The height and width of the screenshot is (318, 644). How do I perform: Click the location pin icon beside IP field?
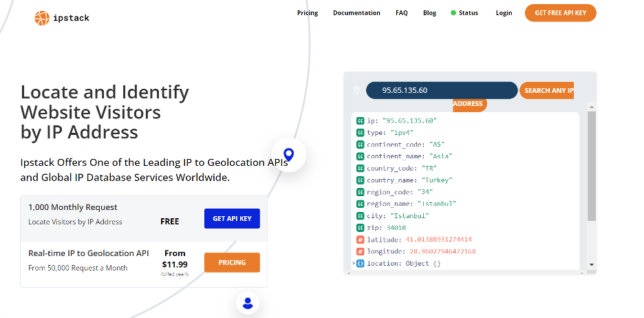(x=356, y=90)
